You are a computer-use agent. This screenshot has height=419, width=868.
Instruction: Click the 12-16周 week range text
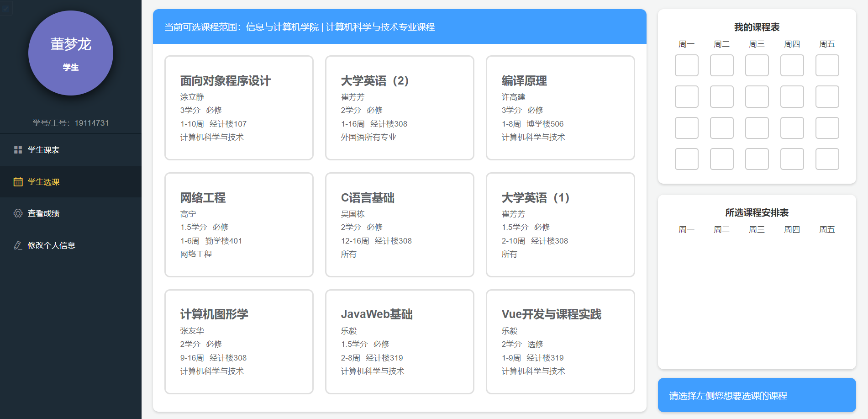click(355, 241)
